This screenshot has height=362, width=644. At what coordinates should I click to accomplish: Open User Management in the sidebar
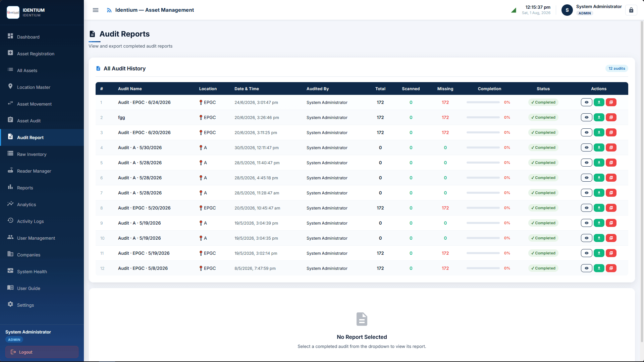point(42,238)
